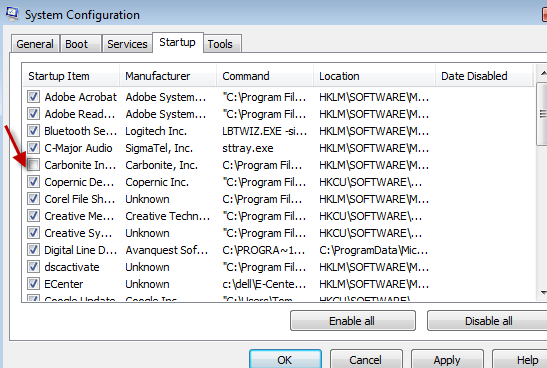Uncheck C-Major Audio startup checkbox
Screen dimensions: 547x368
pyautogui.click(x=33, y=148)
